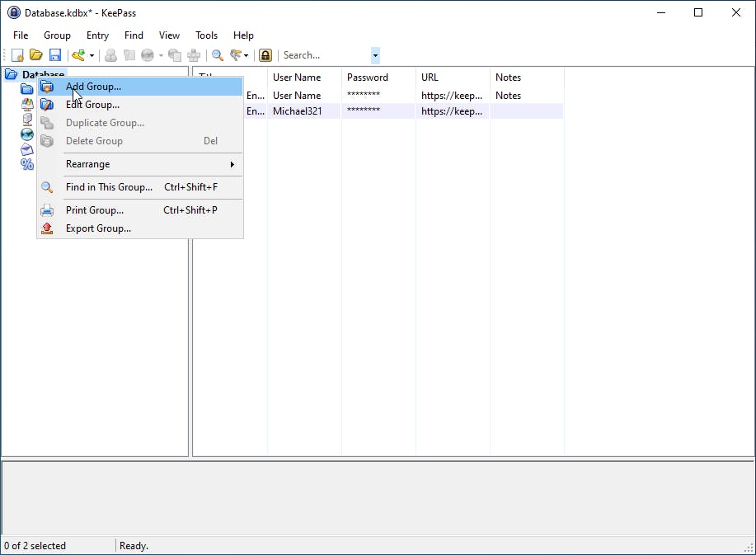Select Export Group from context menu
Viewport: 756px width, 555px height.
pos(140,228)
